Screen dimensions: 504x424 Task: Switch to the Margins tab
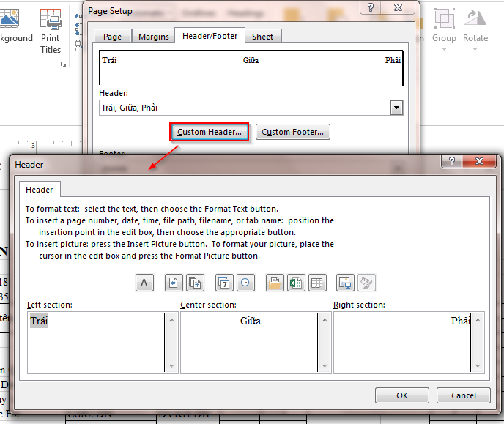point(154,37)
